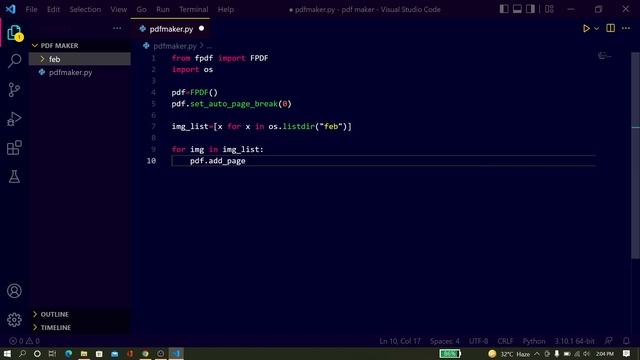
Task: Open the Run and Debug view
Action: click(14, 119)
